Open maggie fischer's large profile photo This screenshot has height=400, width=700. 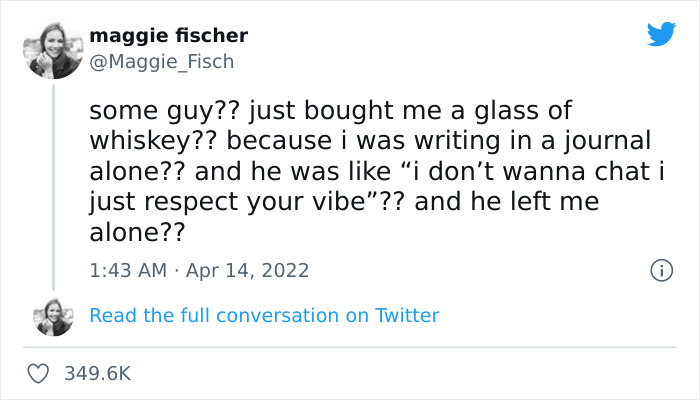click(x=53, y=50)
